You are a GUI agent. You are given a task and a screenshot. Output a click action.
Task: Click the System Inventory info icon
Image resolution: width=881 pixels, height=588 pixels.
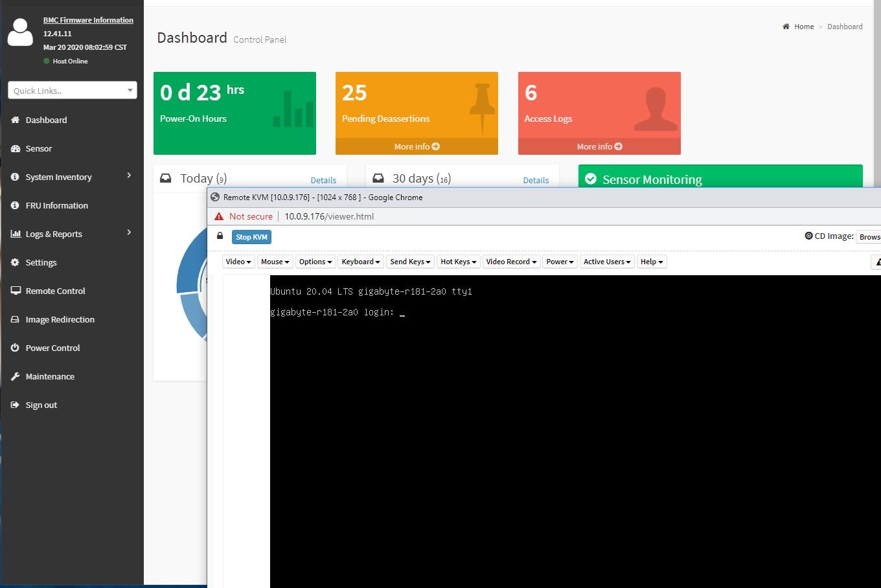[x=15, y=177]
